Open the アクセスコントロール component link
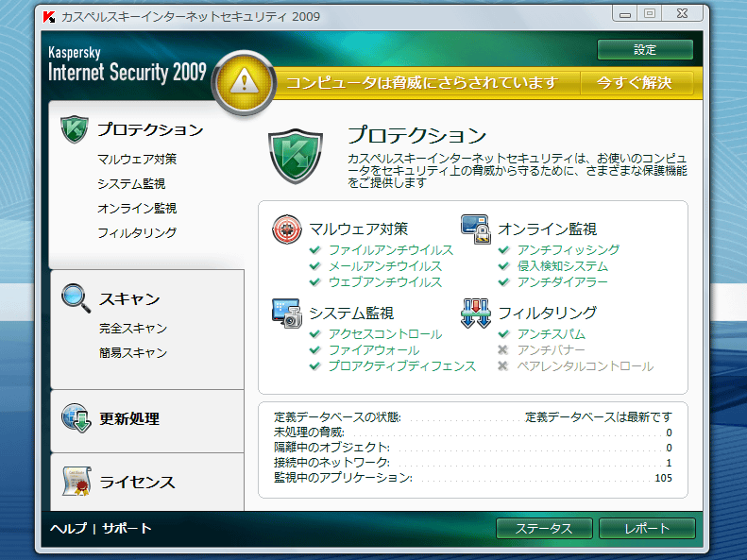 coord(385,333)
